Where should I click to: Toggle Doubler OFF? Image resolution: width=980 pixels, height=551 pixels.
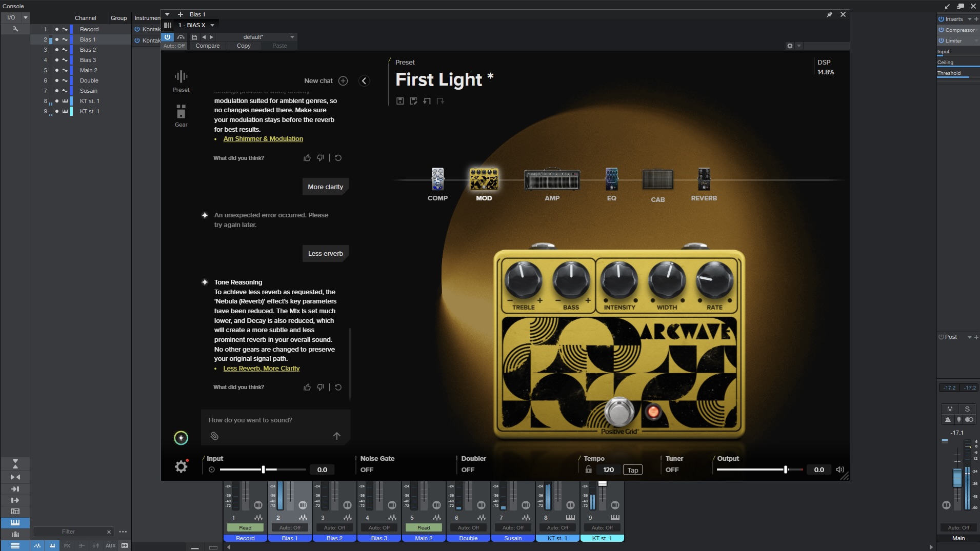[468, 470]
